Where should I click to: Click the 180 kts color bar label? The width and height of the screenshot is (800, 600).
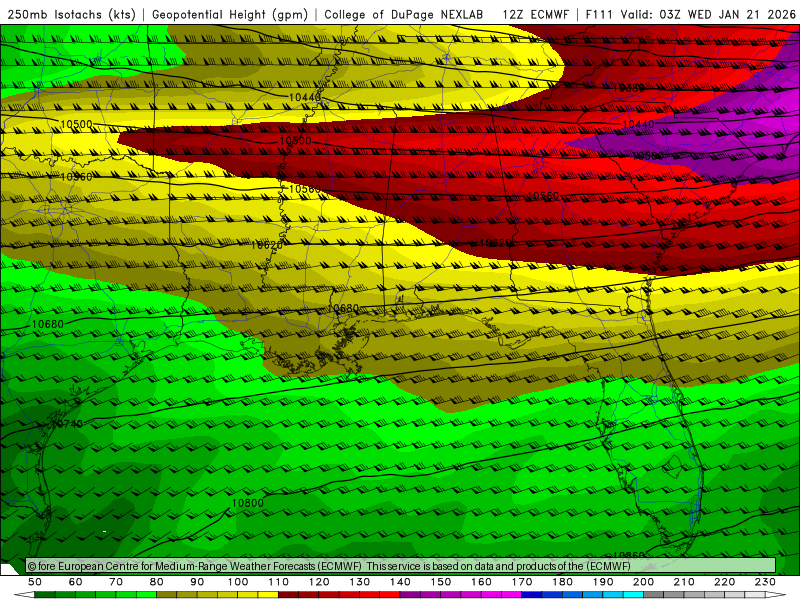[562, 582]
